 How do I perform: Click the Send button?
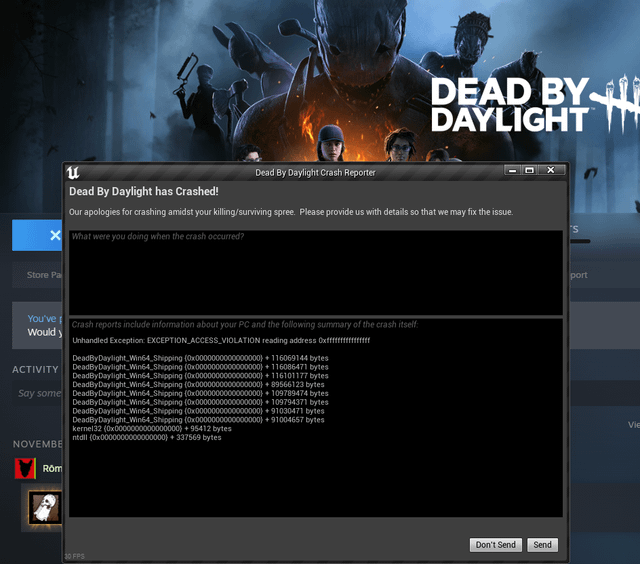tap(542, 545)
